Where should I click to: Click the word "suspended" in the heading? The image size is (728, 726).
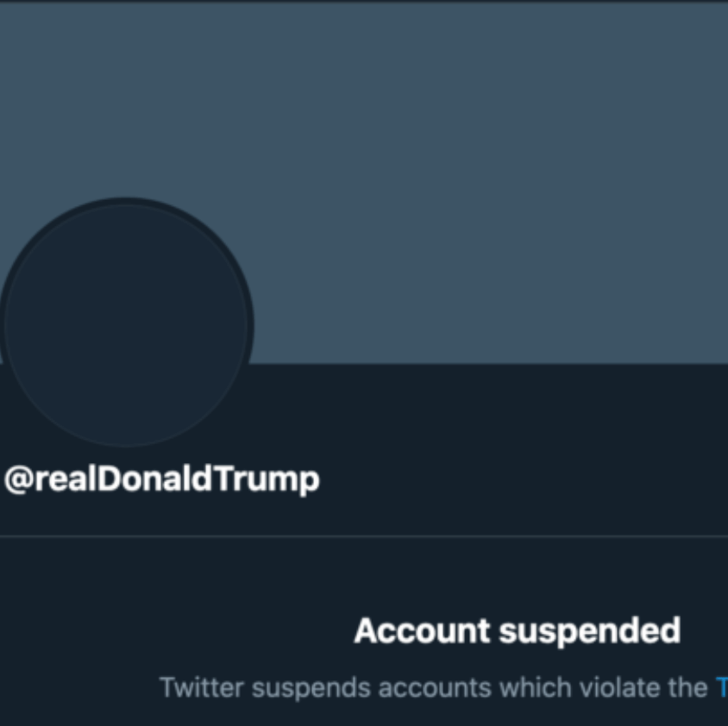click(x=590, y=631)
